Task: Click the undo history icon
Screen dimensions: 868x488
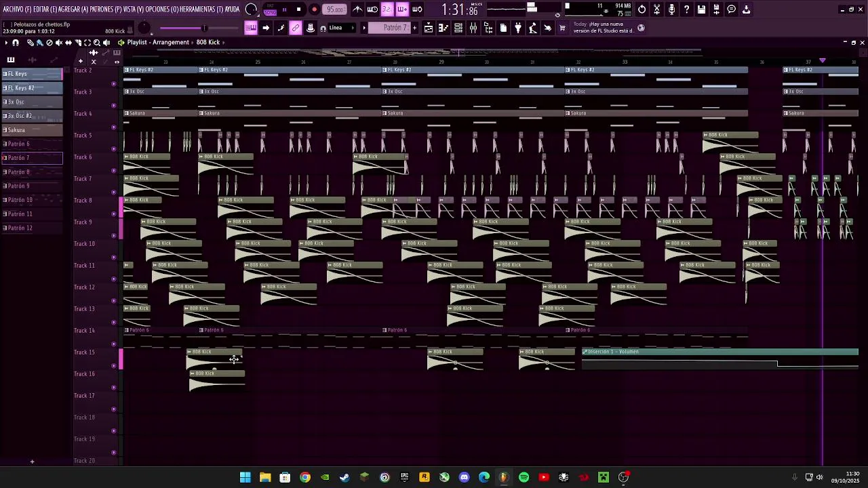Action: click(x=642, y=9)
